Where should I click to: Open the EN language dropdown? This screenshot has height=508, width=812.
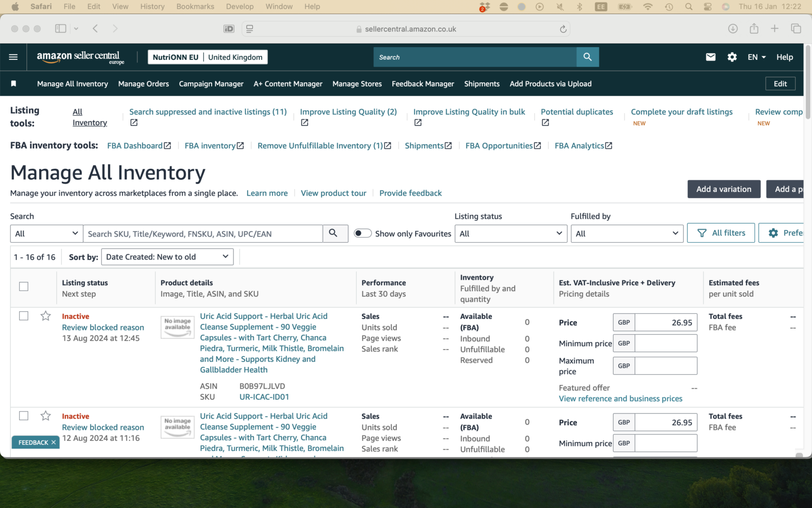[757, 57]
